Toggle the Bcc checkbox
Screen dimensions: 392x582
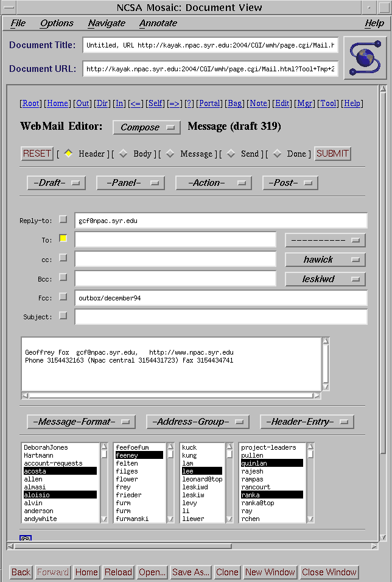tap(63, 277)
